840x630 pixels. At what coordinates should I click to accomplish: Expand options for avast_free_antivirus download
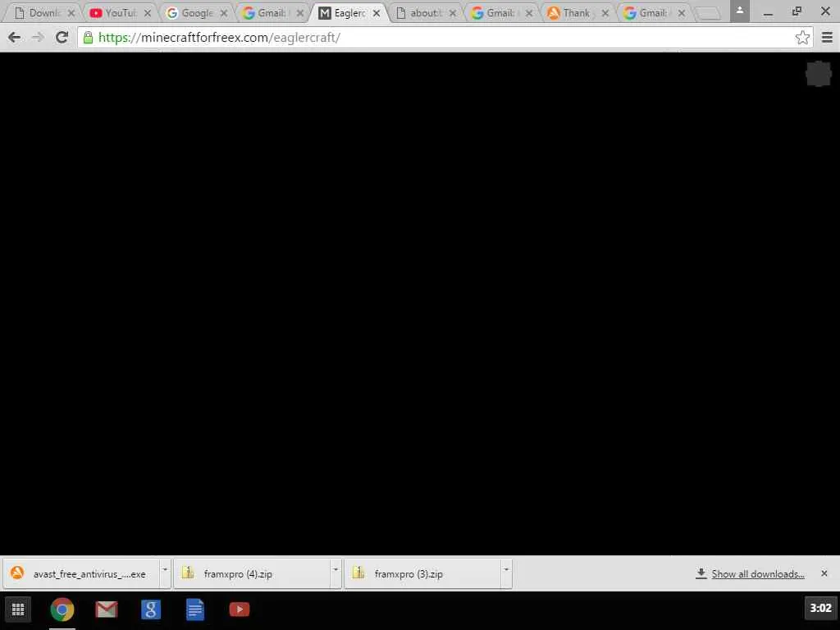tap(165, 573)
